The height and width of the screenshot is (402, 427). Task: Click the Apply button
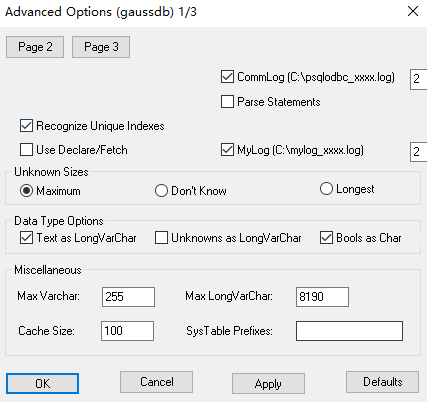(268, 383)
